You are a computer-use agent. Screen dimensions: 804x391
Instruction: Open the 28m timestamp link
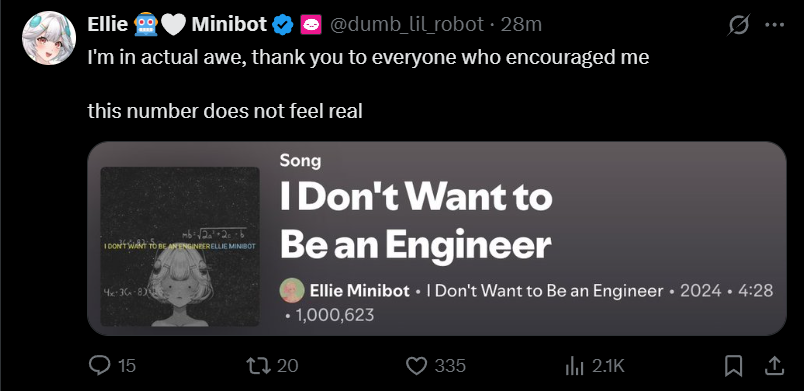coord(521,24)
